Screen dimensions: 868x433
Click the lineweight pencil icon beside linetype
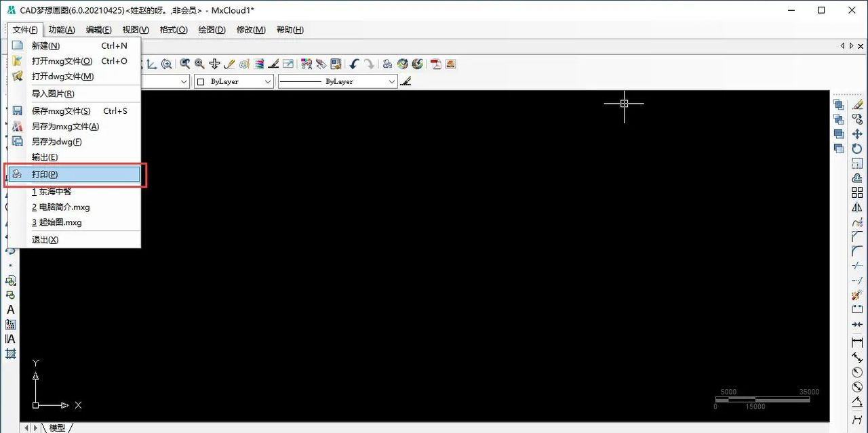[x=406, y=81]
